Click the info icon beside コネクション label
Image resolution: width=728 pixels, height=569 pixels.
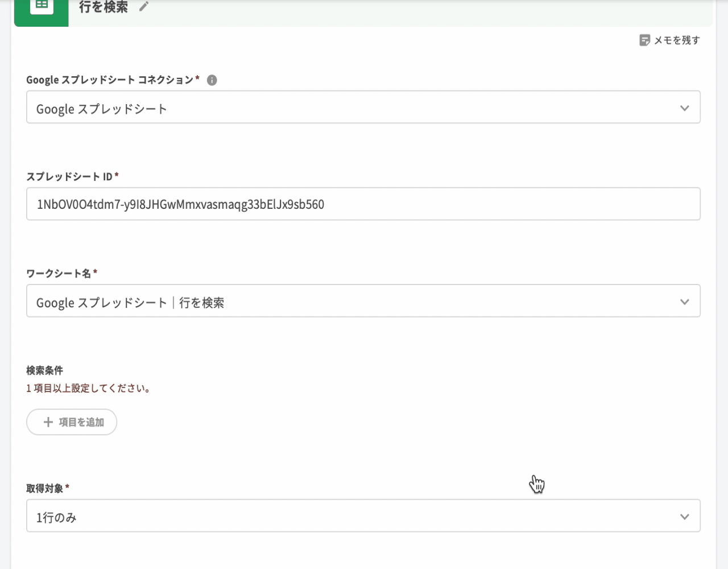tap(212, 80)
